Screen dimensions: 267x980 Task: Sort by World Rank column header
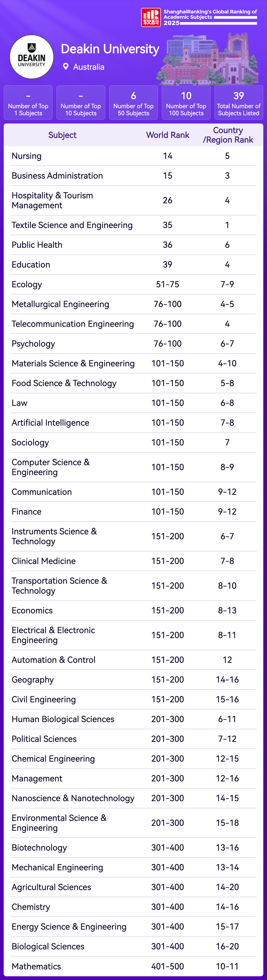pos(168,135)
